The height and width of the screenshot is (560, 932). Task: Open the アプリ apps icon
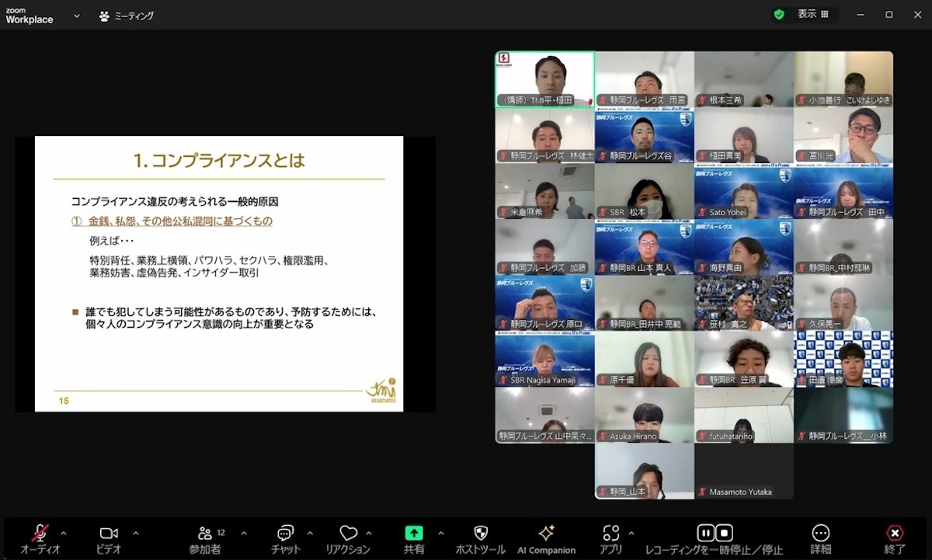[x=610, y=534]
